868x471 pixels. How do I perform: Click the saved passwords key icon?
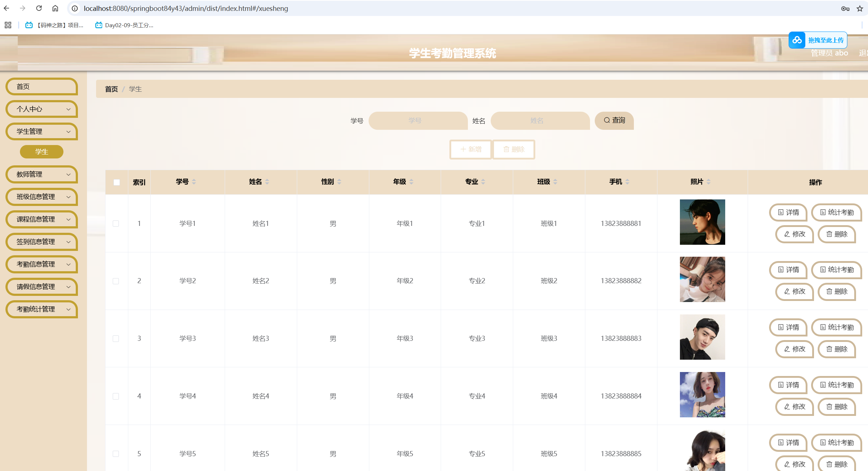pyautogui.click(x=845, y=8)
